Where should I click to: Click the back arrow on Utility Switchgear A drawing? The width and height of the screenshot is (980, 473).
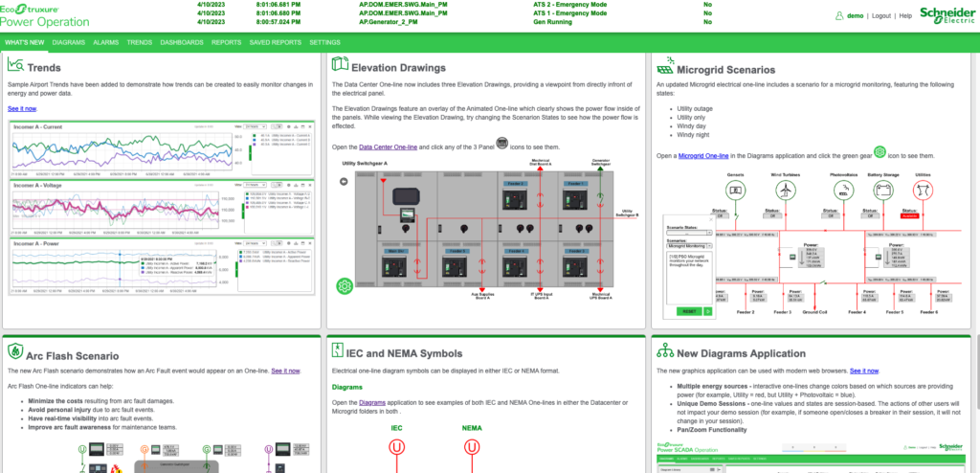(x=344, y=181)
